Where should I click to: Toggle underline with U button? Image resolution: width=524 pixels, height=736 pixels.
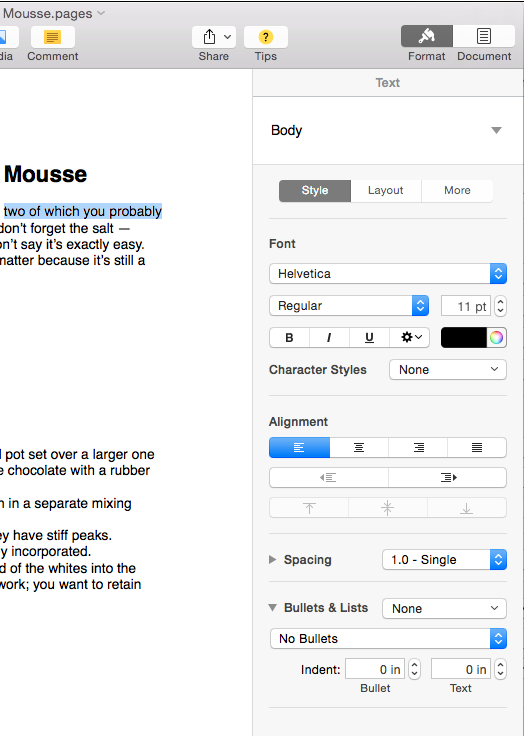pyautogui.click(x=370, y=337)
